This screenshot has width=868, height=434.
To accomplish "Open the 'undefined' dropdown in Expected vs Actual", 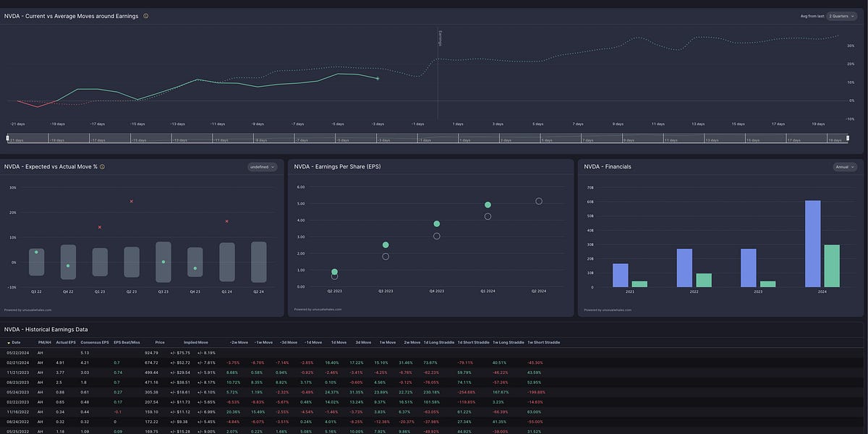I will click(262, 166).
